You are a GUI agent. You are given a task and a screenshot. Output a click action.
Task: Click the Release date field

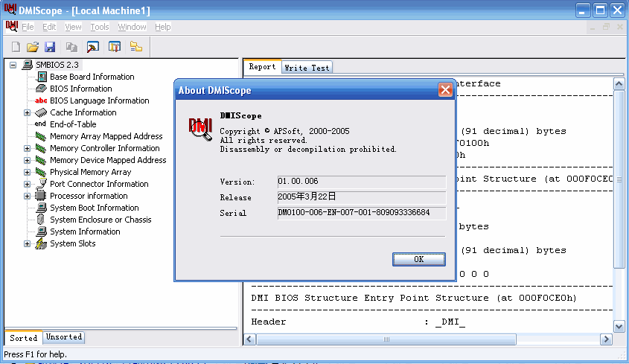click(362, 197)
